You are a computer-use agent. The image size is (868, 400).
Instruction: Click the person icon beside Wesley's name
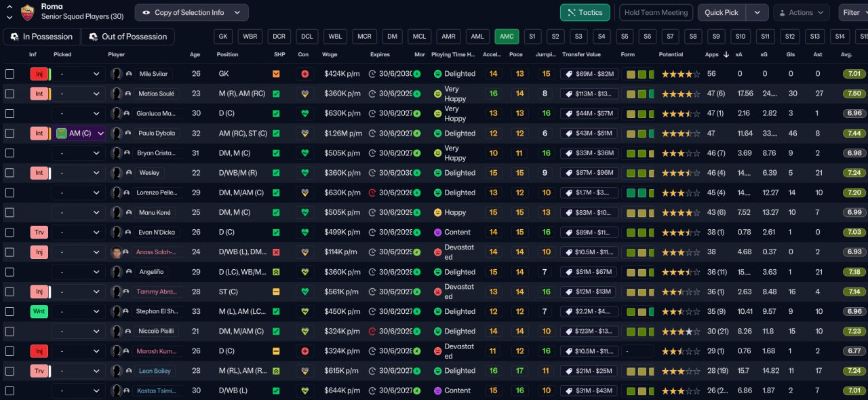pos(129,173)
